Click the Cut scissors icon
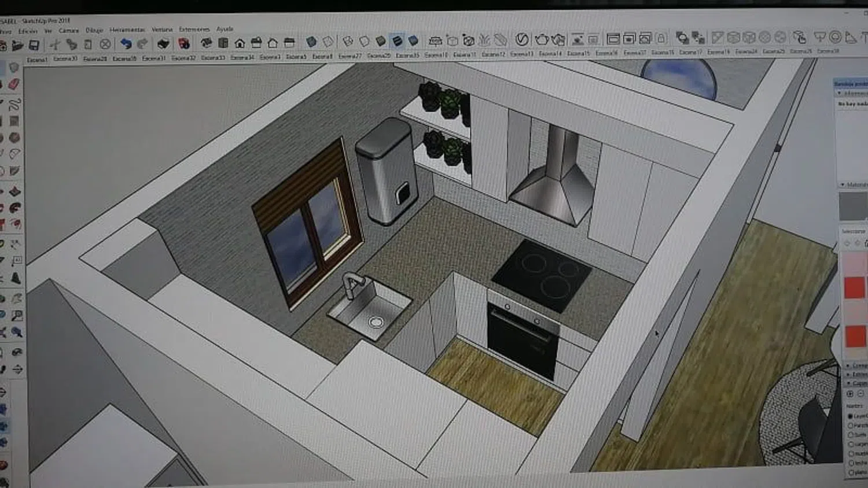Screen dimensions: 868x488 point(55,44)
